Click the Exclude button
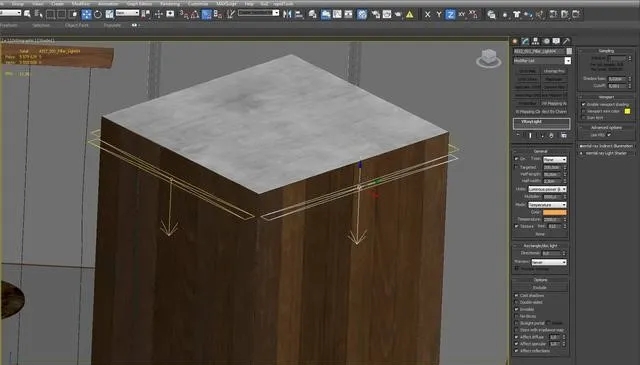The width and height of the screenshot is (640, 365). (540, 287)
